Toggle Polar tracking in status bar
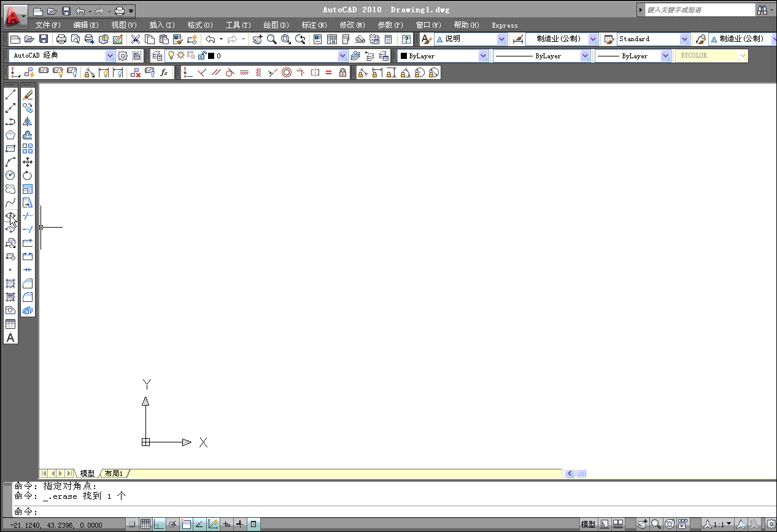Screen dimensions: 777x532 tap(172, 524)
